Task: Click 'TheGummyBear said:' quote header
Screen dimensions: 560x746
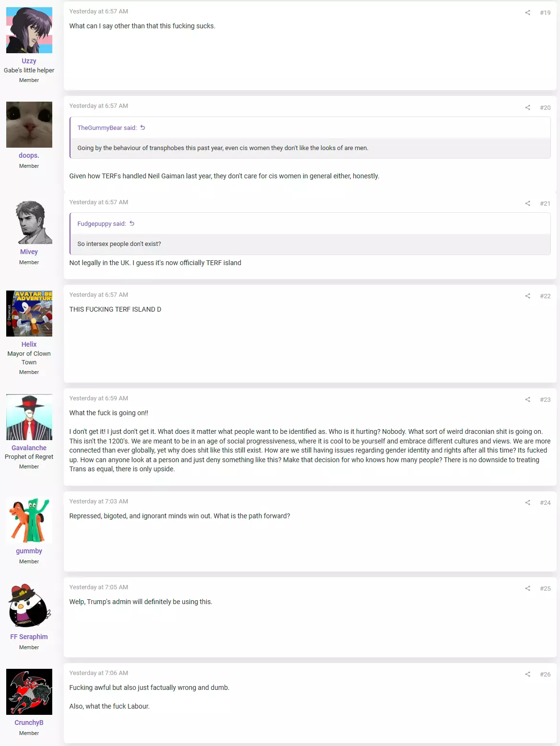Action: tap(107, 128)
